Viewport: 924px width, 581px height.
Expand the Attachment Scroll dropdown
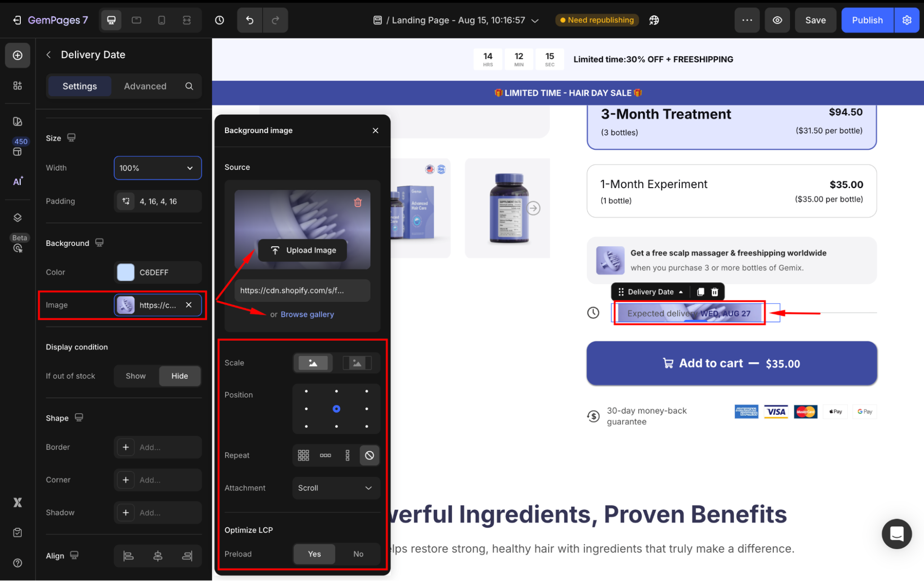(x=336, y=488)
